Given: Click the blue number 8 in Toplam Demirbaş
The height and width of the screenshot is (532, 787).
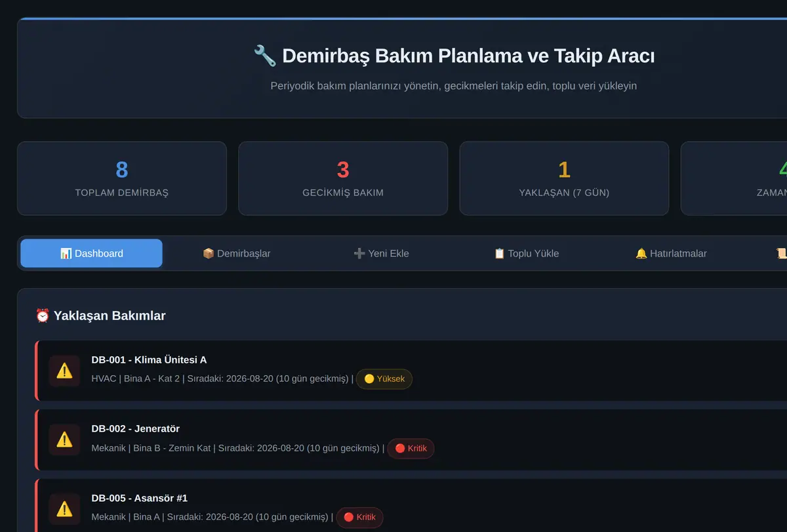Looking at the screenshot, I should pos(122,170).
